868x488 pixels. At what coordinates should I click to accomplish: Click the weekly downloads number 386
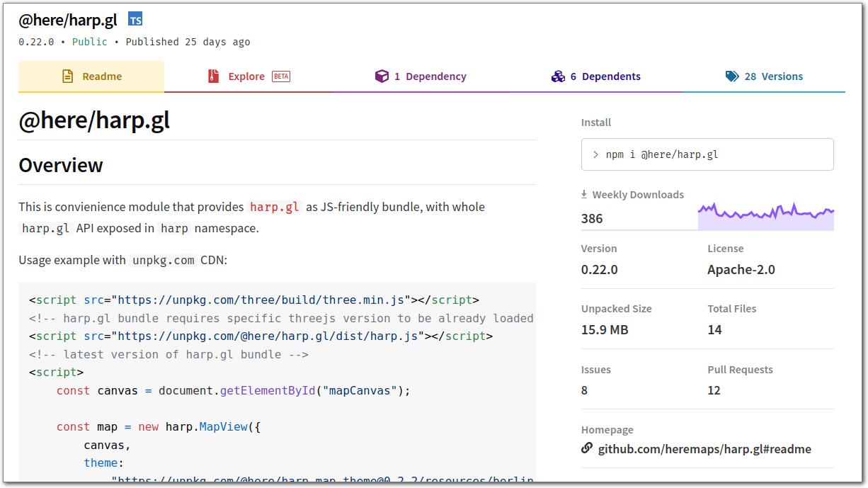(592, 219)
